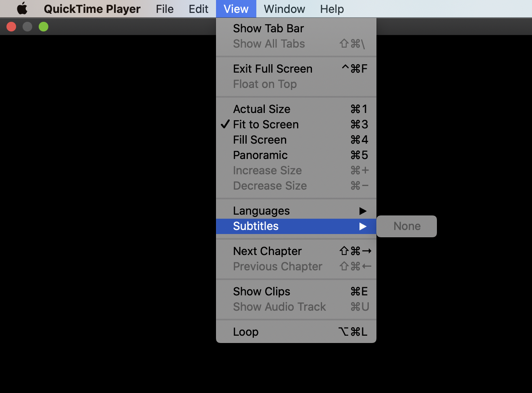Click the green full screen window button
The width and height of the screenshot is (532, 393).
pos(44,27)
